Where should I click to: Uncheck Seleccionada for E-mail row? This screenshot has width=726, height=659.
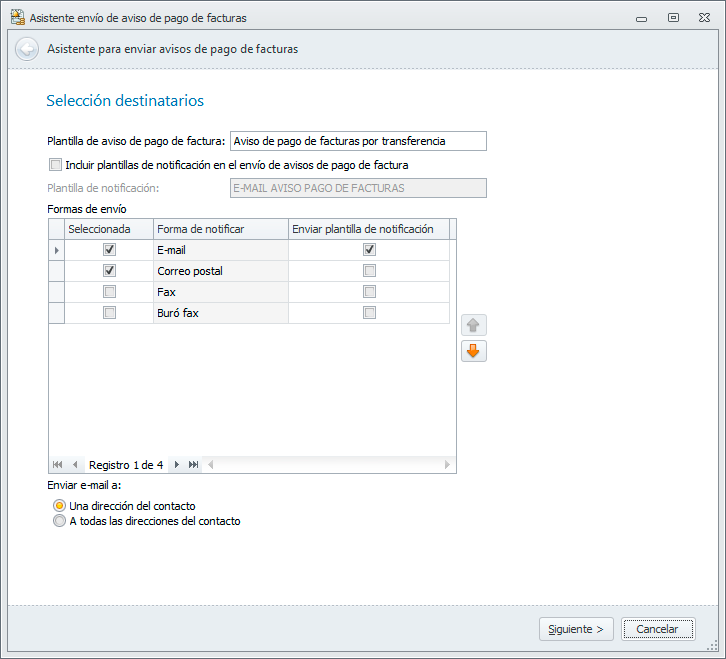click(109, 250)
